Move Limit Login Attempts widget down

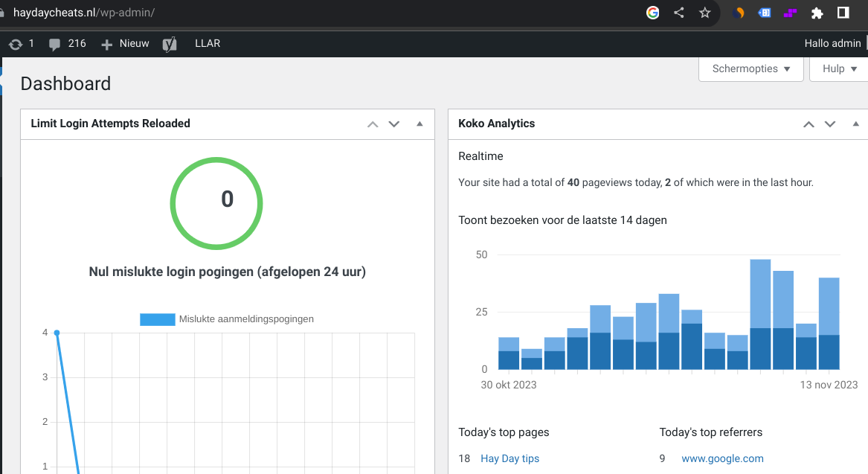point(394,124)
